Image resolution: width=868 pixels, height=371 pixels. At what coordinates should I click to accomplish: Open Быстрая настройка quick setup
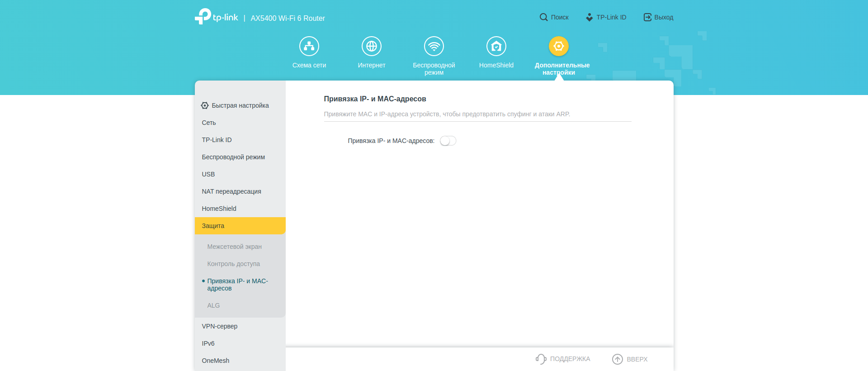[x=240, y=105]
